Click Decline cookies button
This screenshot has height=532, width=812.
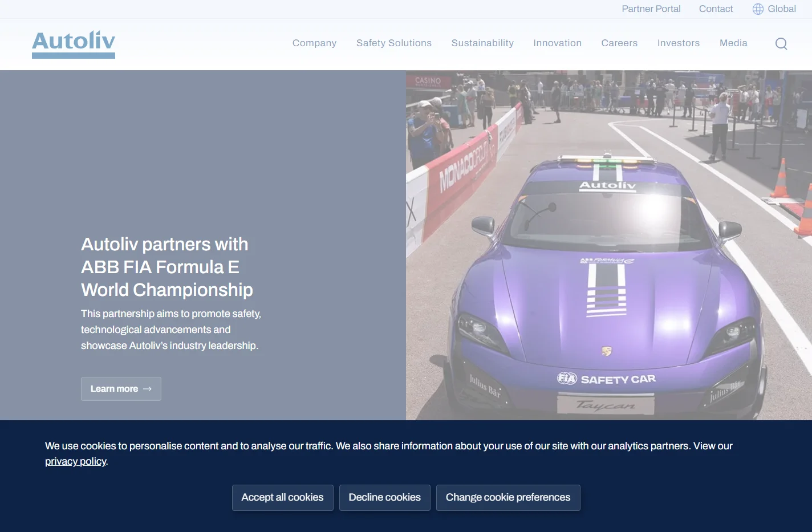click(385, 498)
